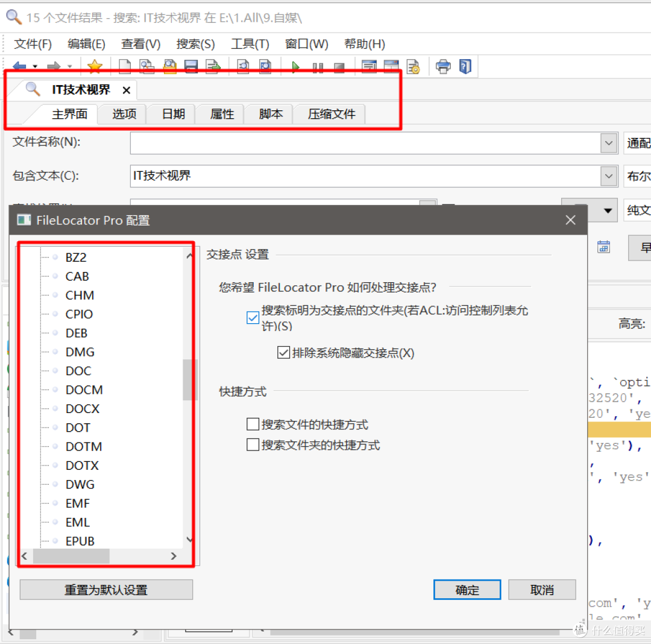Open the 窗口(W) menu
This screenshot has width=651, height=644.
pyautogui.click(x=307, y=44)
